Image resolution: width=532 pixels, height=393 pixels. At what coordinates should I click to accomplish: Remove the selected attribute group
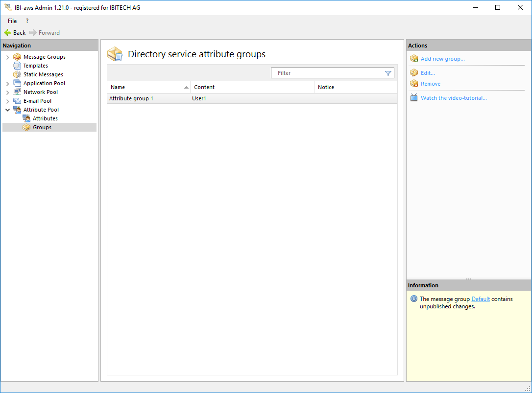(430, 84)
